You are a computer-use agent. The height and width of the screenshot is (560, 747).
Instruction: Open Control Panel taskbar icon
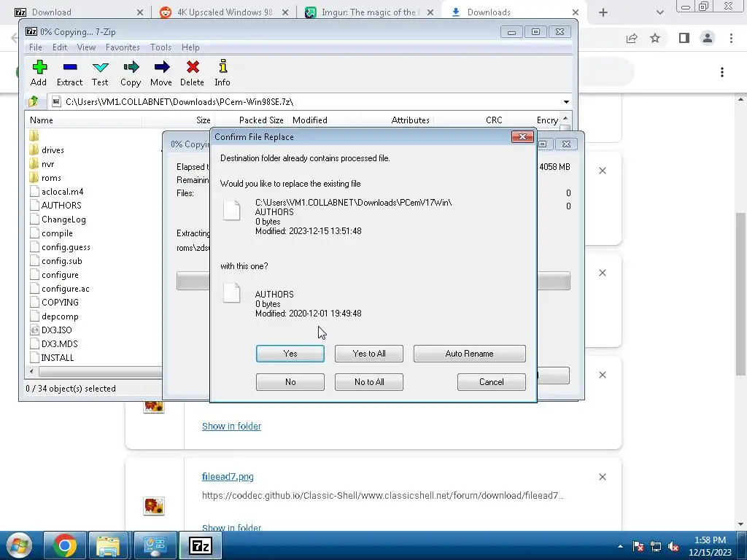click(155, 545)
